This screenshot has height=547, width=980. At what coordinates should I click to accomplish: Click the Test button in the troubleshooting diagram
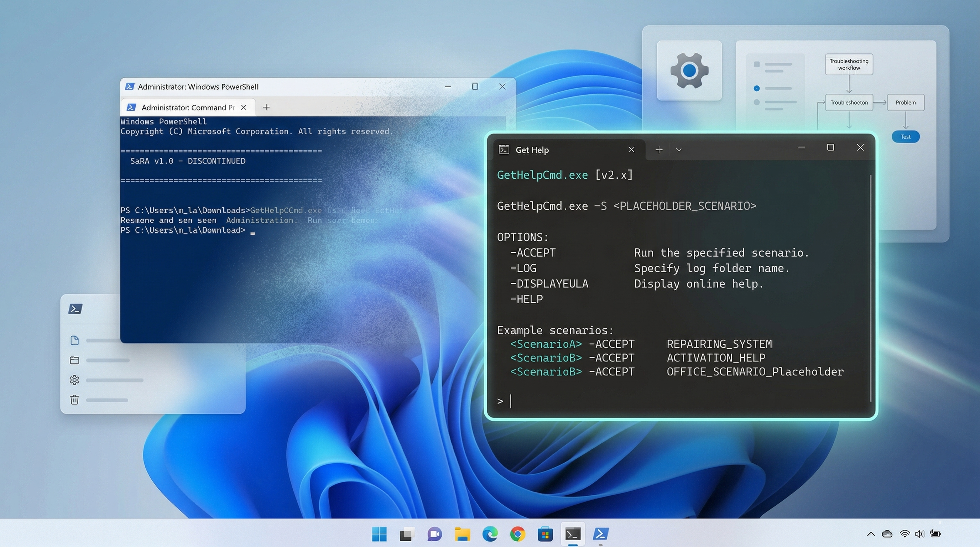point(906,136)
